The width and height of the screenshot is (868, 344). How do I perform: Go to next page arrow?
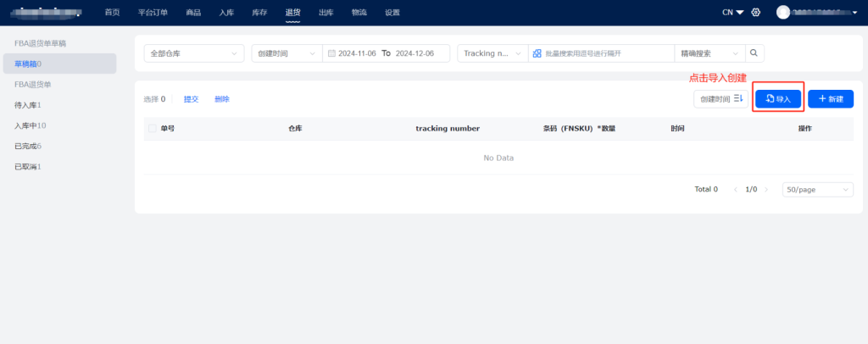point(766,190)
